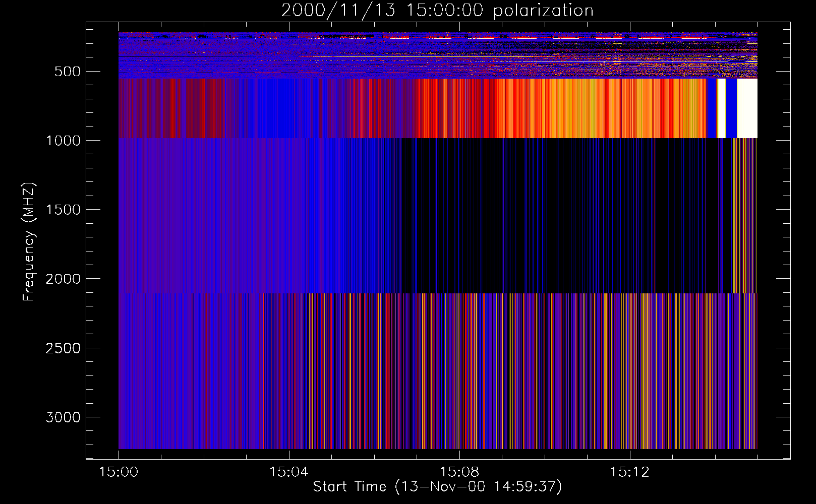Click the 1500 frequency tick label
The width and height of the screenshot is (816, 504).
(x=63, y=210)
